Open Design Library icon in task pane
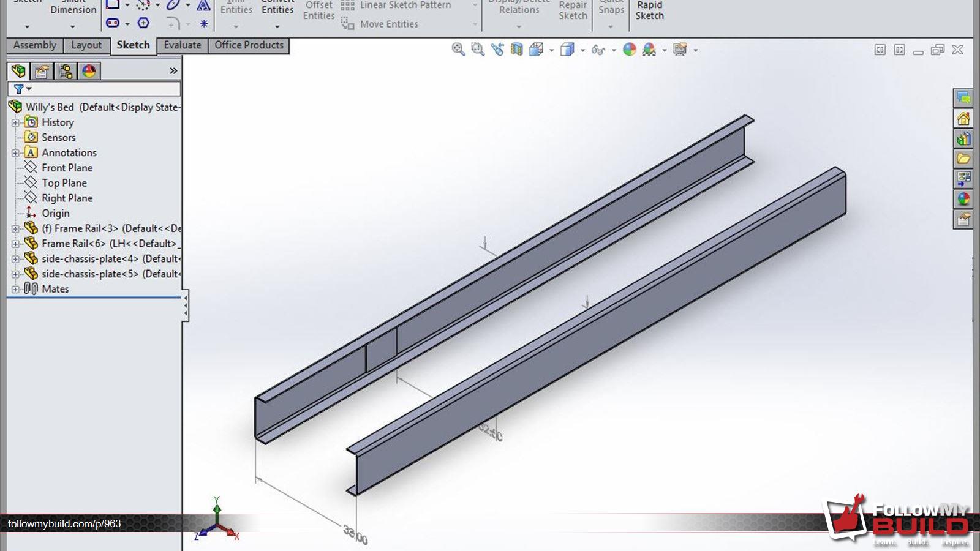980x551 pixels. 963,138
